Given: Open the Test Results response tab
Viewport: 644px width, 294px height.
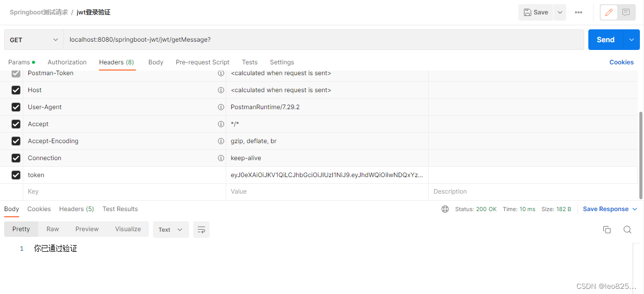Looking at the screenshot, I should coord(120,209).
